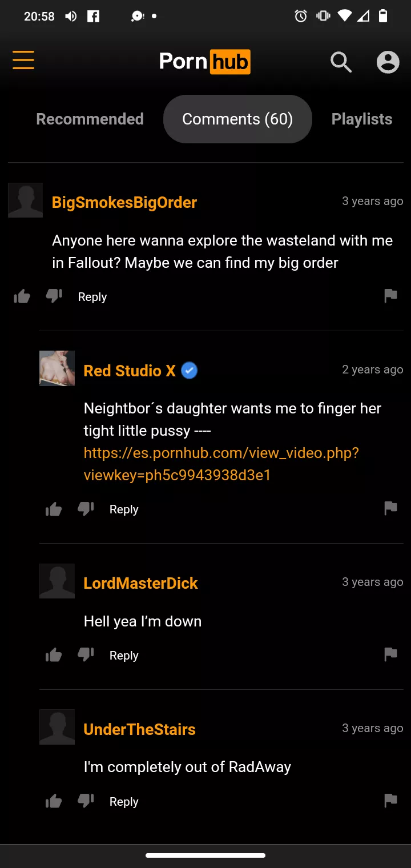Switch to the Recommended tab

[x=90, y=119]
